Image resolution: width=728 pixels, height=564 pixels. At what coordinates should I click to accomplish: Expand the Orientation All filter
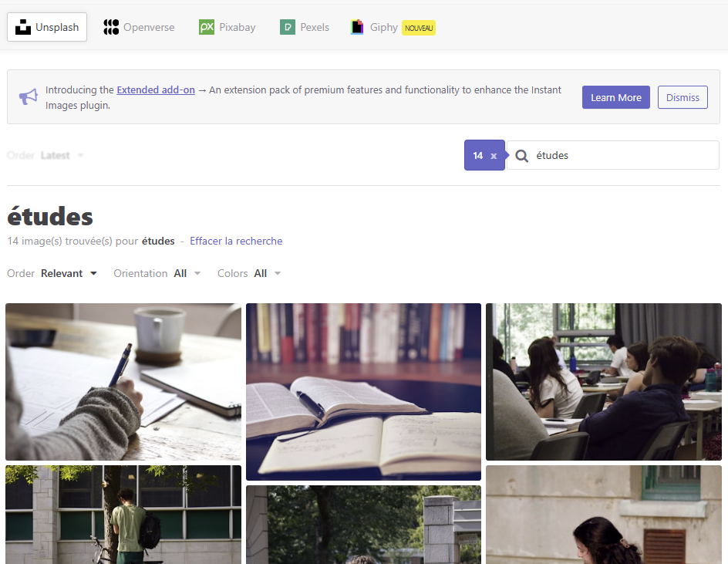187,273
